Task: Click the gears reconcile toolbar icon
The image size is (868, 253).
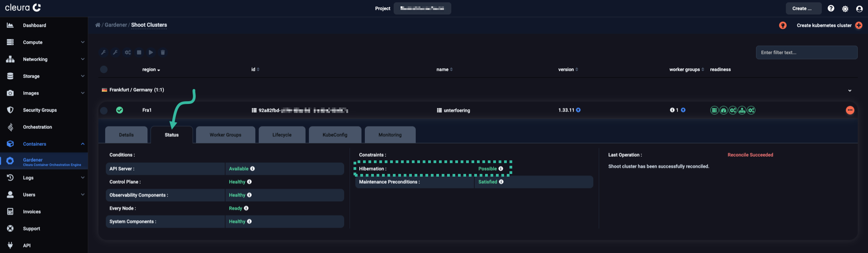Action: tap(128, 52)
